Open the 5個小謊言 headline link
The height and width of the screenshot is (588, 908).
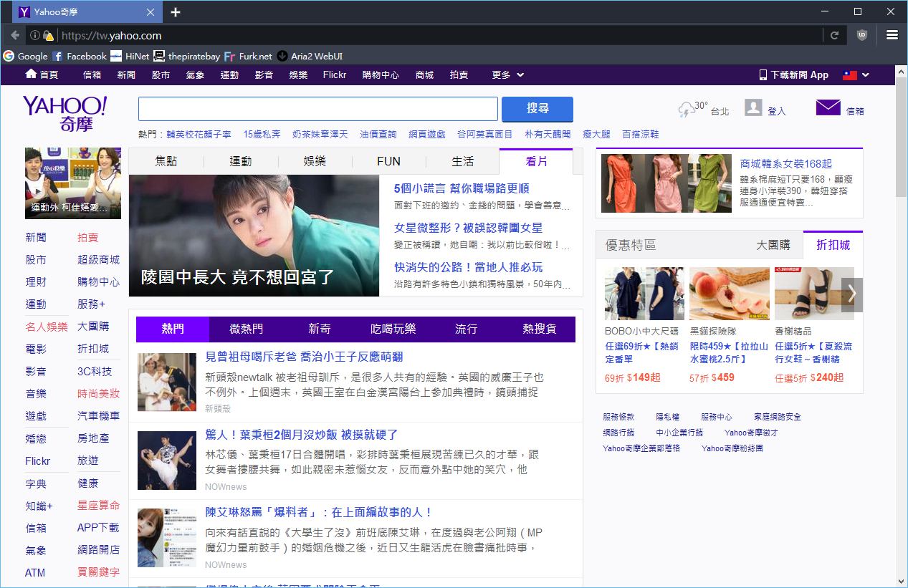tap(461, 188)
